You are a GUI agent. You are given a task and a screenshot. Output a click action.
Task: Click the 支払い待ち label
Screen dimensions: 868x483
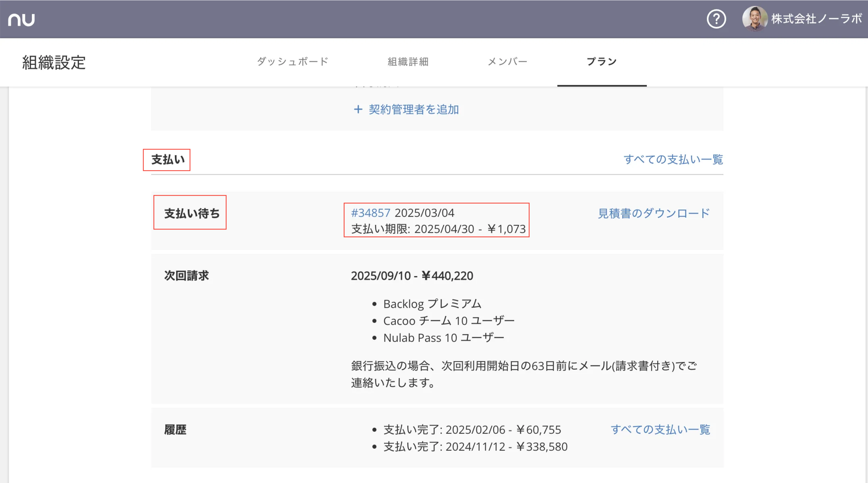[192, 213]
